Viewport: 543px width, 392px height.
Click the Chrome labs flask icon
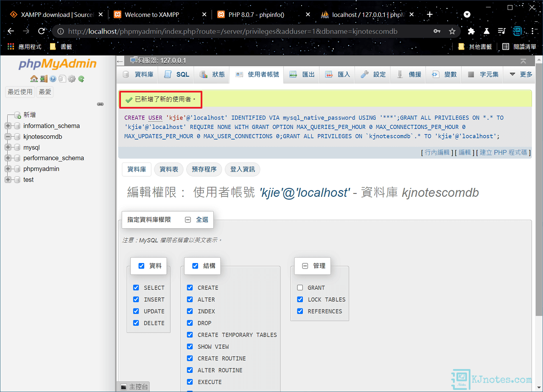coord(487,31)
